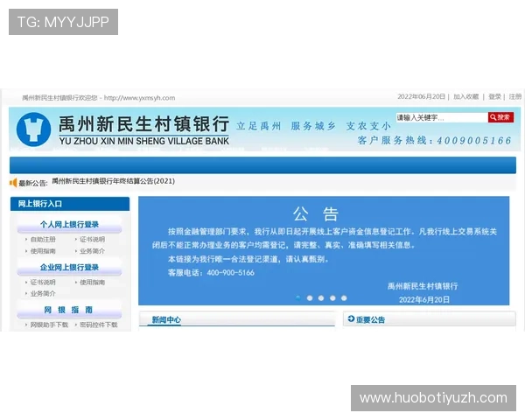
Task: Click 业务简介 under personal banking
Action: tap(92, 251)
